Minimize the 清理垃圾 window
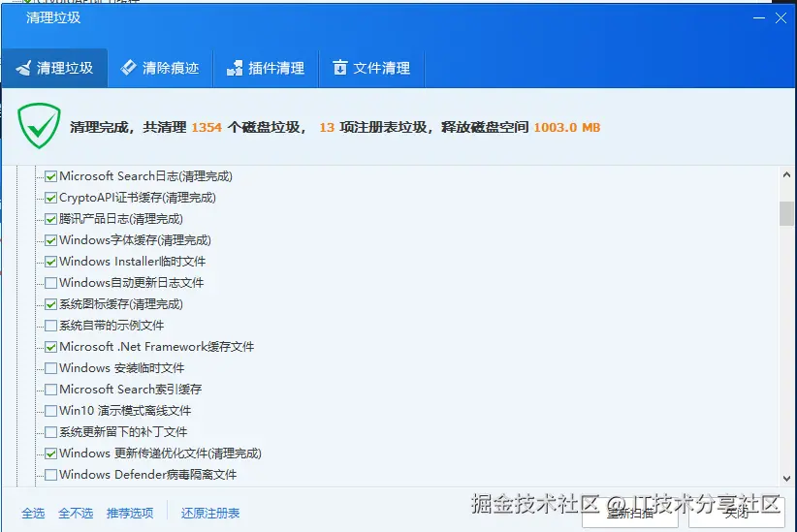This screenshot has width=797, height=532. (x=759, y=17)
